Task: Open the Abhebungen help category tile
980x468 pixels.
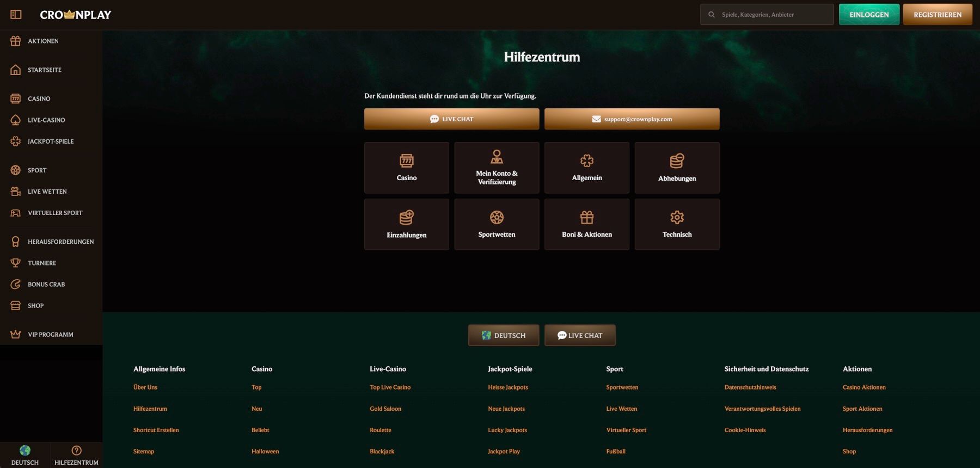Action: pos(677,168)
